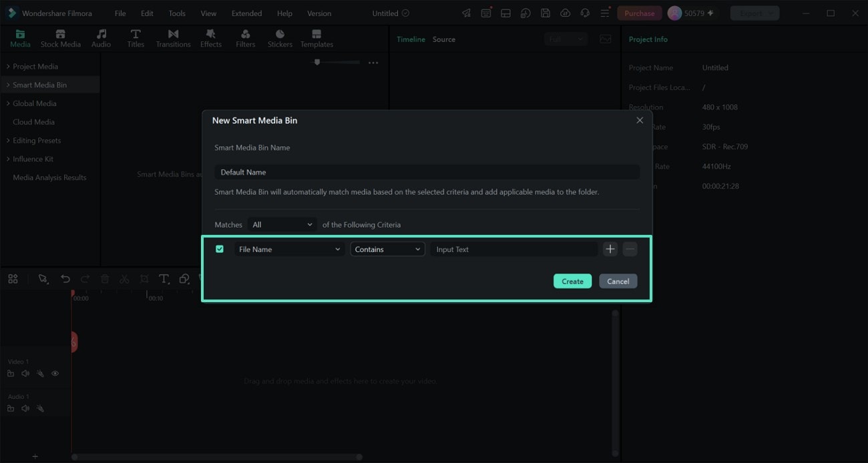
Task: Lock the Video 1 track
Action: pos(11,374)
